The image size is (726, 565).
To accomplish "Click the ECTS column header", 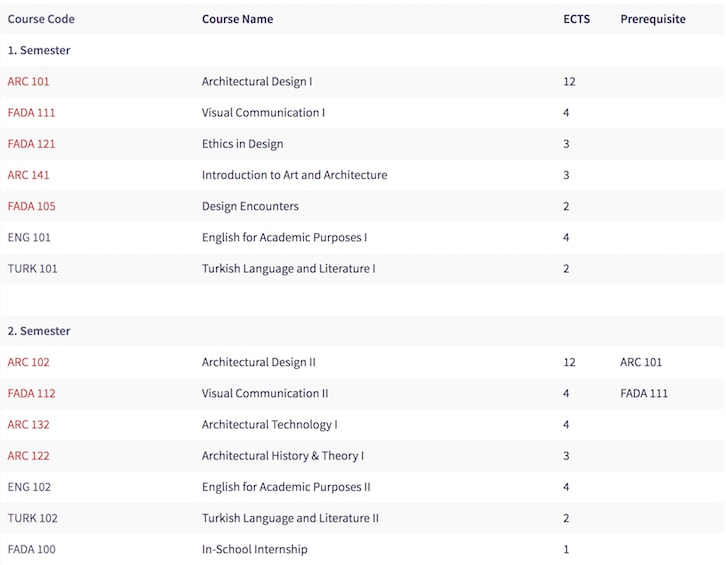I will [576, 19].
